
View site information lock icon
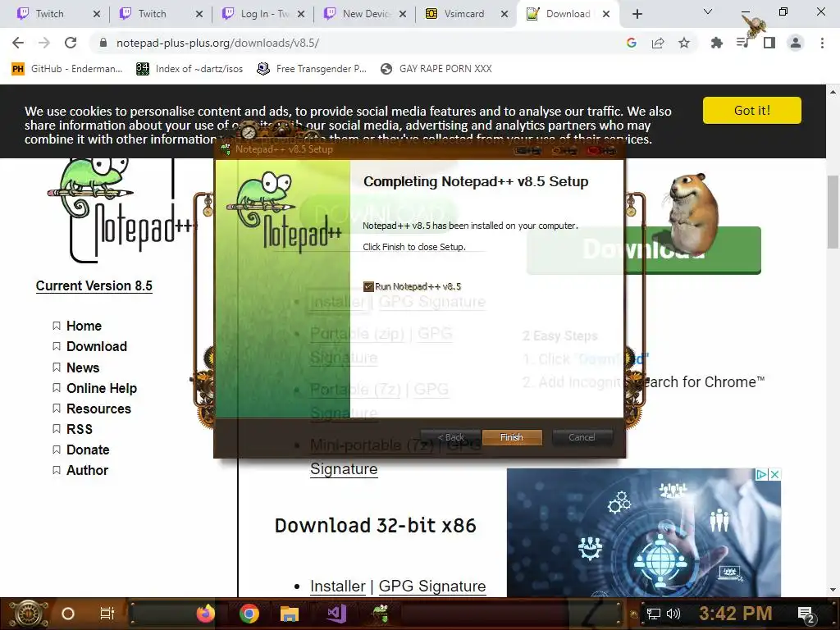pos(103,43)
